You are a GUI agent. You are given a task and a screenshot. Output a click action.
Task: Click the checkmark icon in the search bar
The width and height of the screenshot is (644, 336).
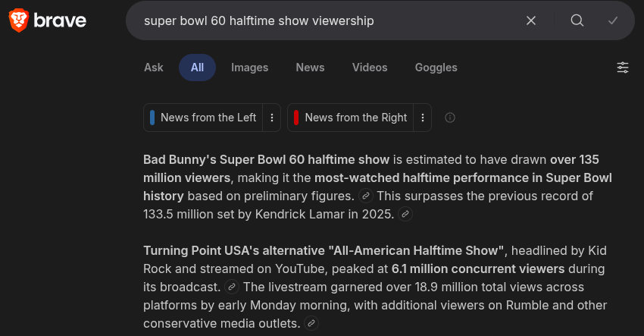click(613, 20)
